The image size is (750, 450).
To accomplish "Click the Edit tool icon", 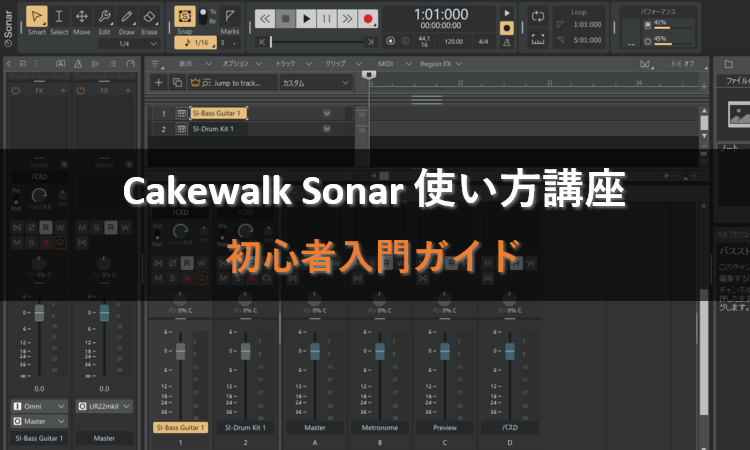I will click(104, 20).
